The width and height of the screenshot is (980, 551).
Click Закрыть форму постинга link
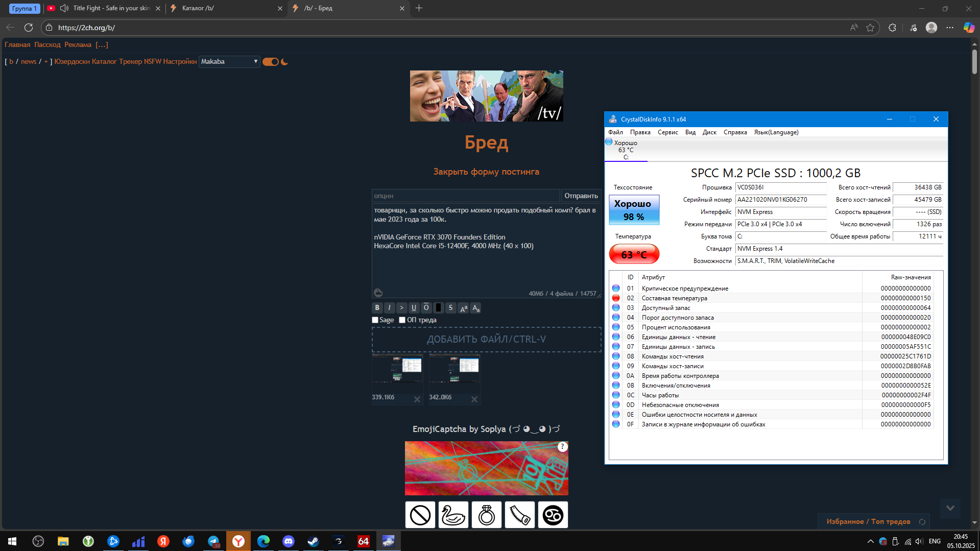click(x=486, y=172)
